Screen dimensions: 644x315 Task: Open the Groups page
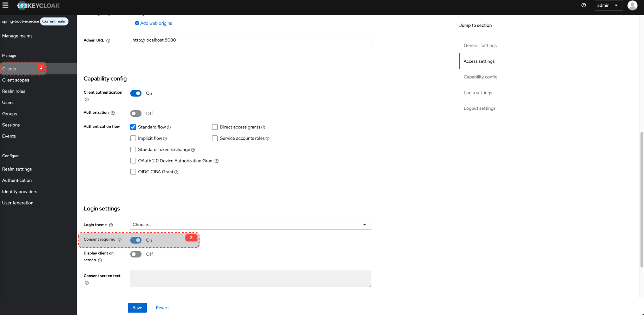[x=9, y=114]
